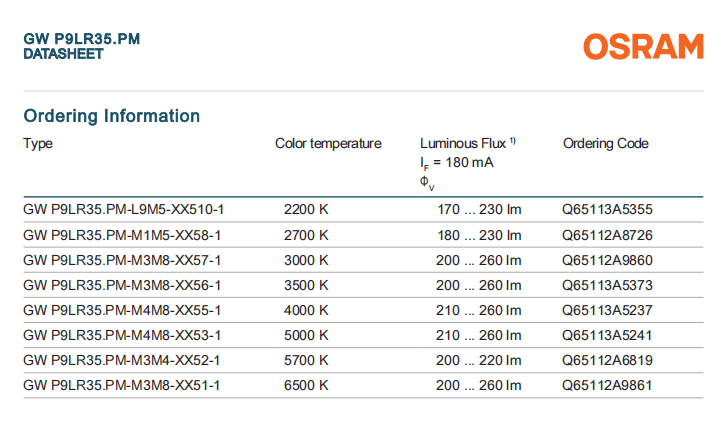The image size is (719, 422).
Task: Click the Color temperature column header
Action: 328,144
